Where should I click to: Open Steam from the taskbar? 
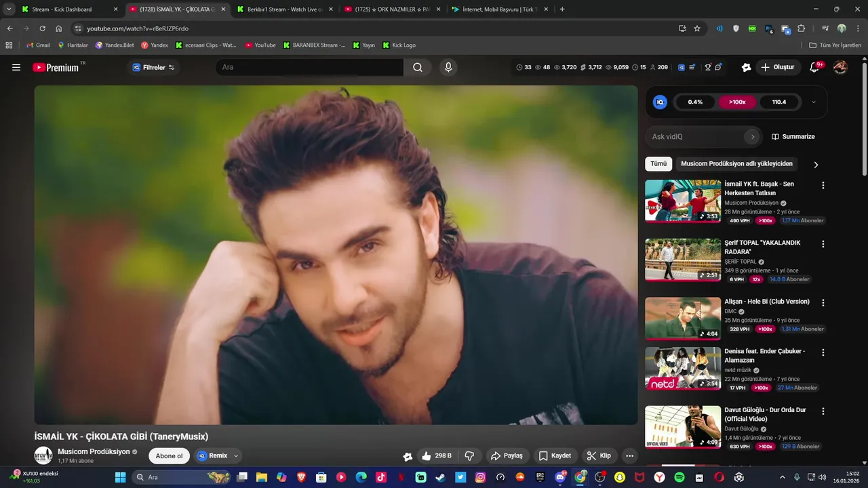tap(440, 477)
